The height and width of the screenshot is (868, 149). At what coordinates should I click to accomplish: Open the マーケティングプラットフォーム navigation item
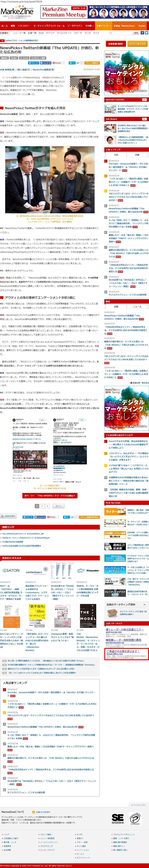(49, 26)
